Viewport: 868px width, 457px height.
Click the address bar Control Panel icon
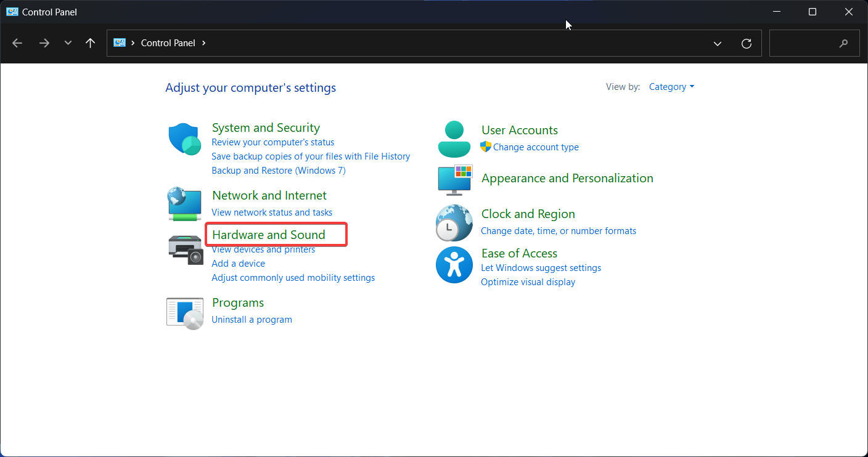coord(120,43)
